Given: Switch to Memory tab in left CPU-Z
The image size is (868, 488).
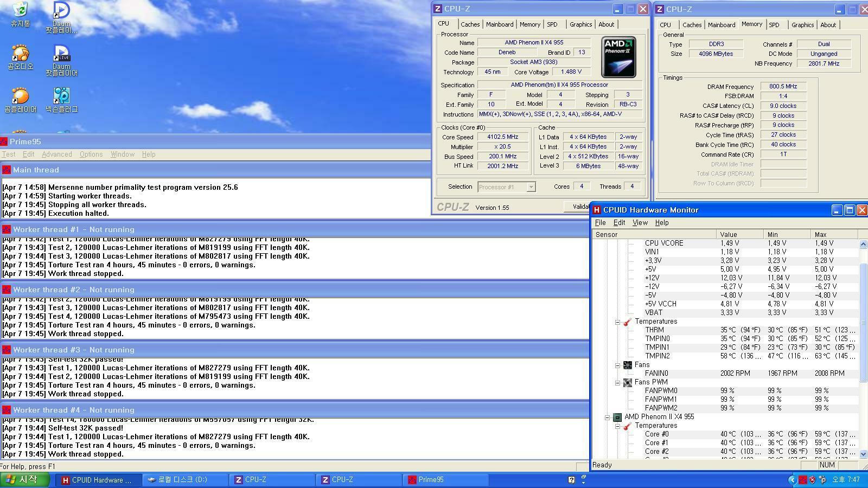Looking at the screenshot, I should [x=530, y=24].
